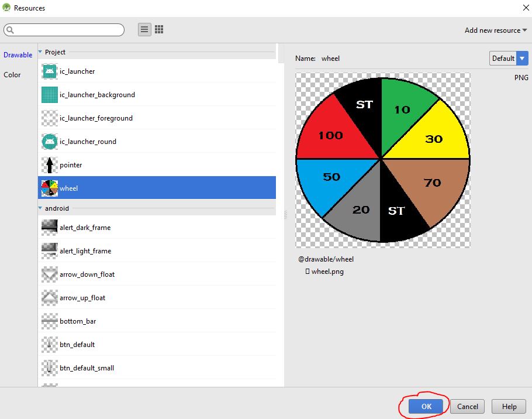Click the ic_launcher_round label
The width and height of the screenshot is (532, 419).
88,142
